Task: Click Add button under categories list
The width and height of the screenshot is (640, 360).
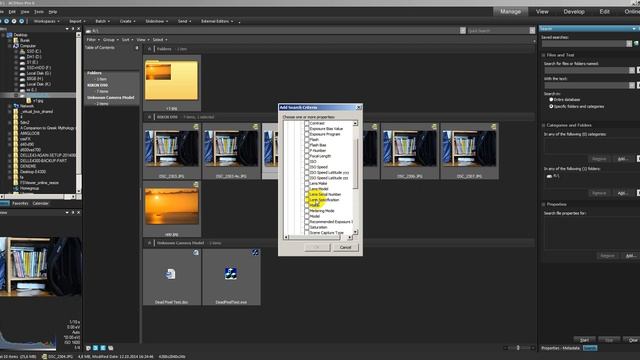Action: [622, 159]
